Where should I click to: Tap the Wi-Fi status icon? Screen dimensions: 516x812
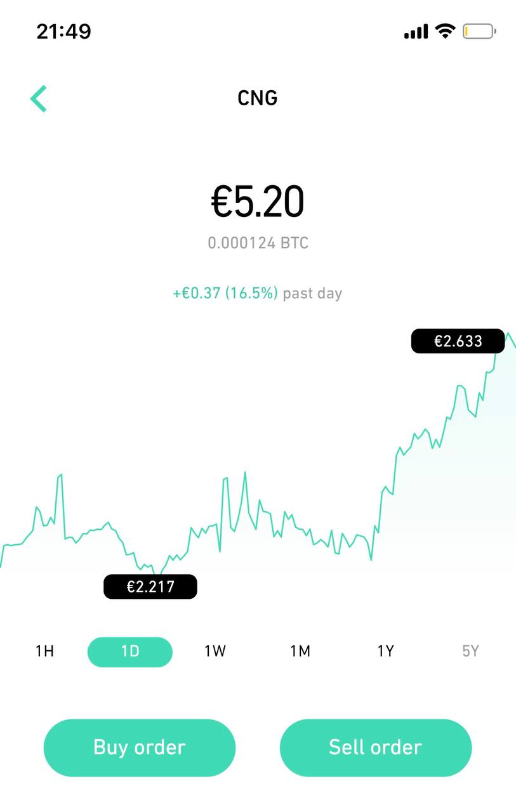pyautogui.click(x=446, y=31)
